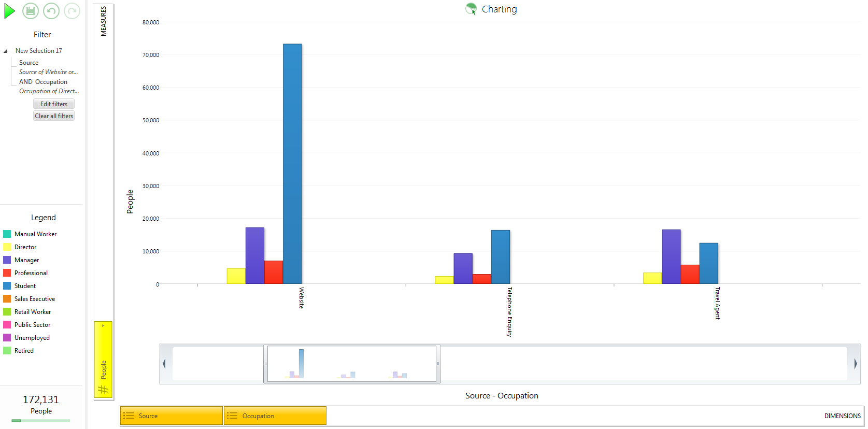The width and height of the screenshot is (868, 429).
Task: Click Manager legend purple swatch
Action: 7,260
